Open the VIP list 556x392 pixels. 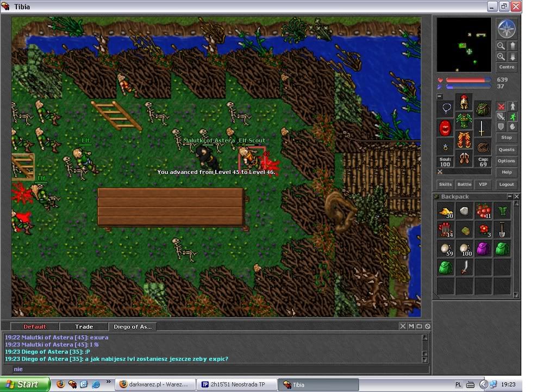483,184
